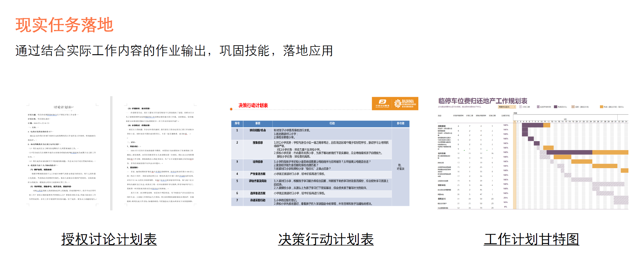This screenshot has height=270, width=644.
Task: Click the hatched 计划工期 legend swatch
Action: click(x=521, y=107)
